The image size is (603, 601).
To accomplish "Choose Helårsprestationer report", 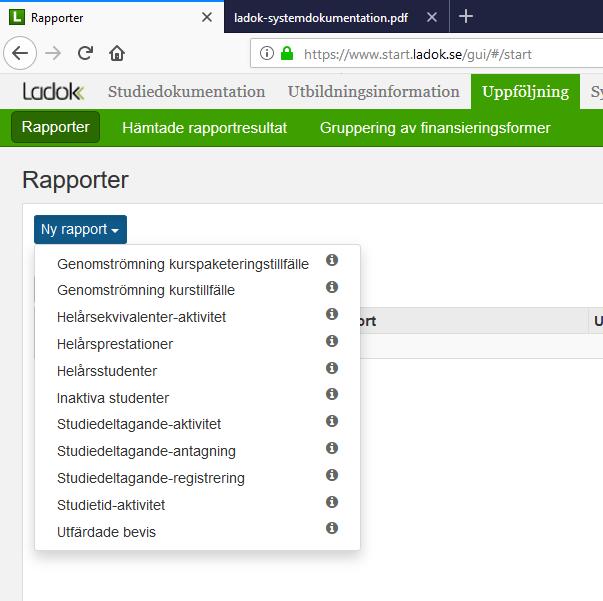I will pos(115,344).
